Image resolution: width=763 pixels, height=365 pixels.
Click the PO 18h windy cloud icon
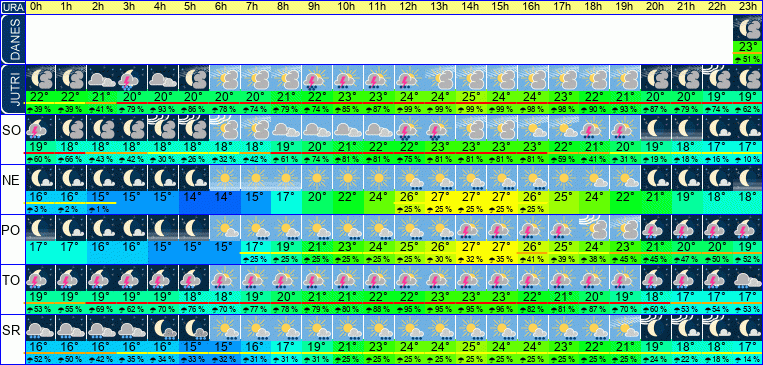coord(595,228)
